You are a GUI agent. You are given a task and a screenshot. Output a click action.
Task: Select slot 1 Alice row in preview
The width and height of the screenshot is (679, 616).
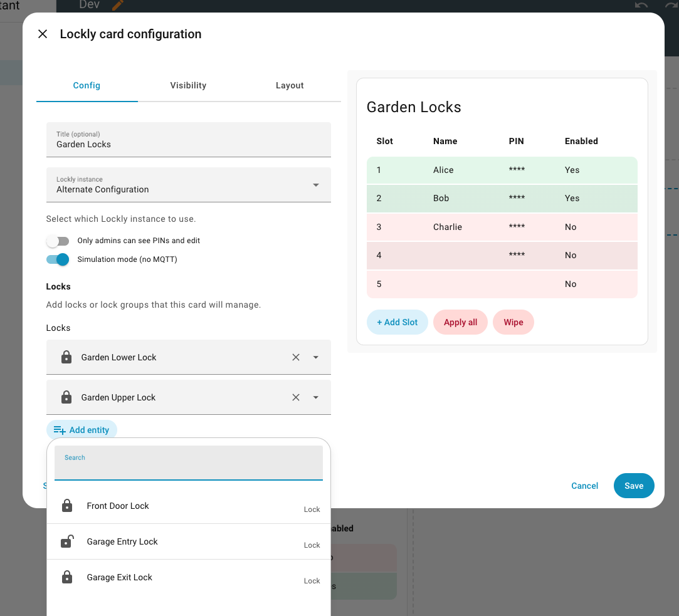(x=502, y=170)
